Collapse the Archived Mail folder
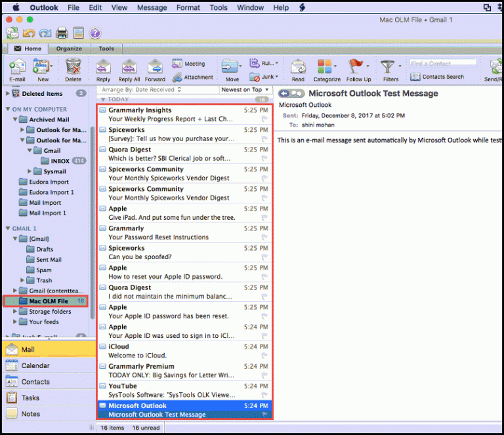The width and height of the screenshot is (504, 435). coord(15,119)
